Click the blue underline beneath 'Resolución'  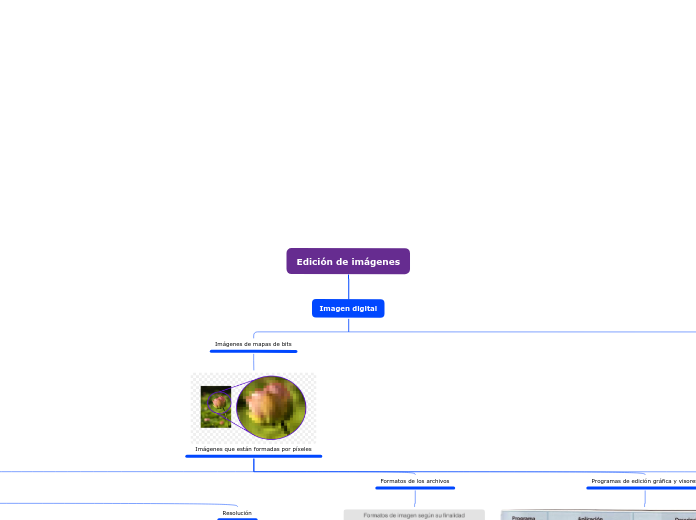point(237,519)
